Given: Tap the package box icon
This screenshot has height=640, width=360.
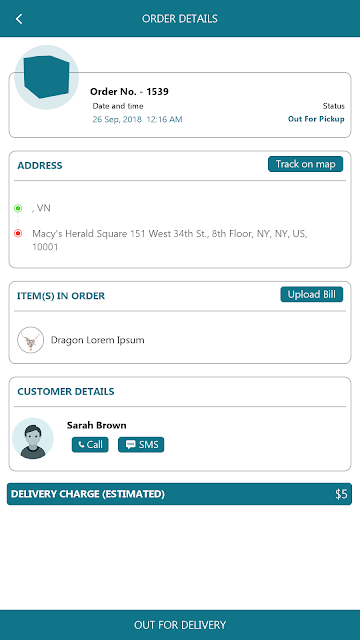Looking at the screenshot, I should [x=47, y=77].
